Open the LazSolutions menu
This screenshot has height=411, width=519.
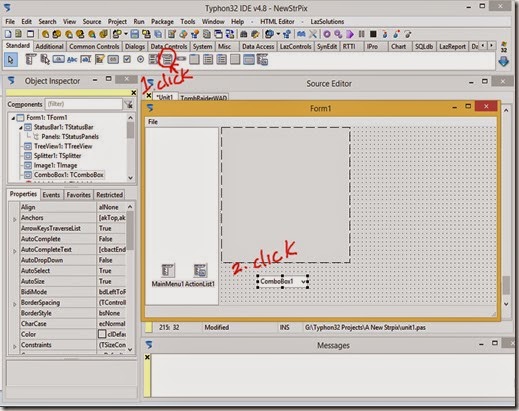click(x=327, y=22)
